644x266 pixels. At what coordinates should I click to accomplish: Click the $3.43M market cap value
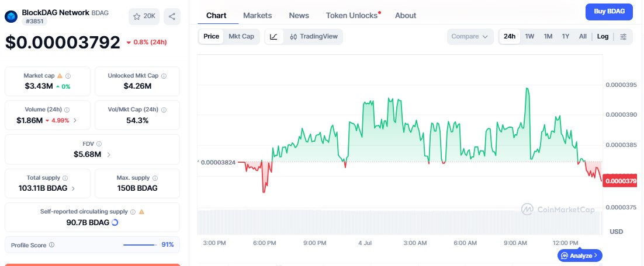39,86
